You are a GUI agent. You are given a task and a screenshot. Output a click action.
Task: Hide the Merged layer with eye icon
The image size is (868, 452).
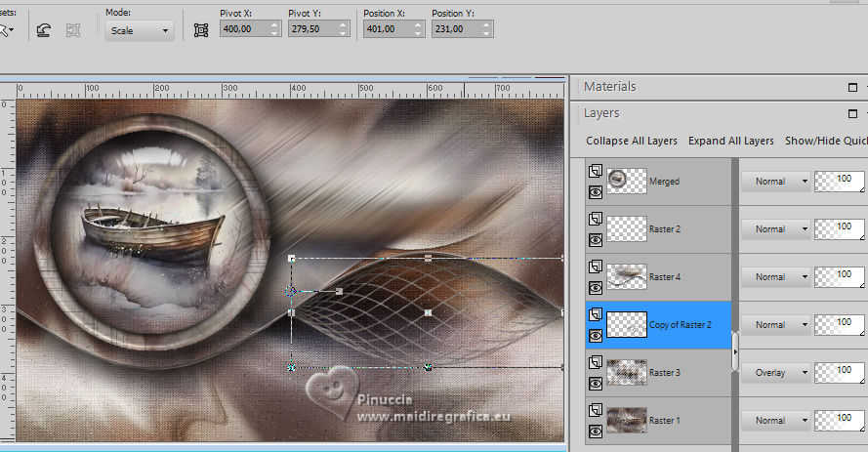pyautogui.click(x=596, y=192)
